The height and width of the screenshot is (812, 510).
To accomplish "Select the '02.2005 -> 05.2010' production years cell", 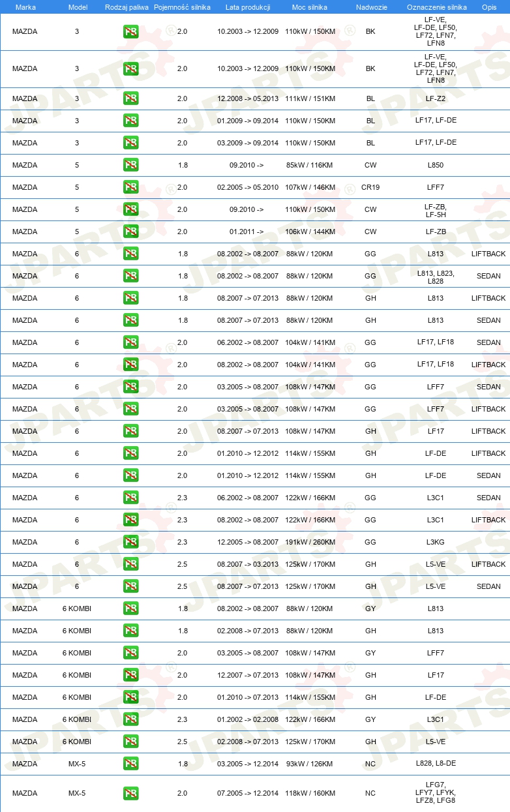I will coord(248,187).
